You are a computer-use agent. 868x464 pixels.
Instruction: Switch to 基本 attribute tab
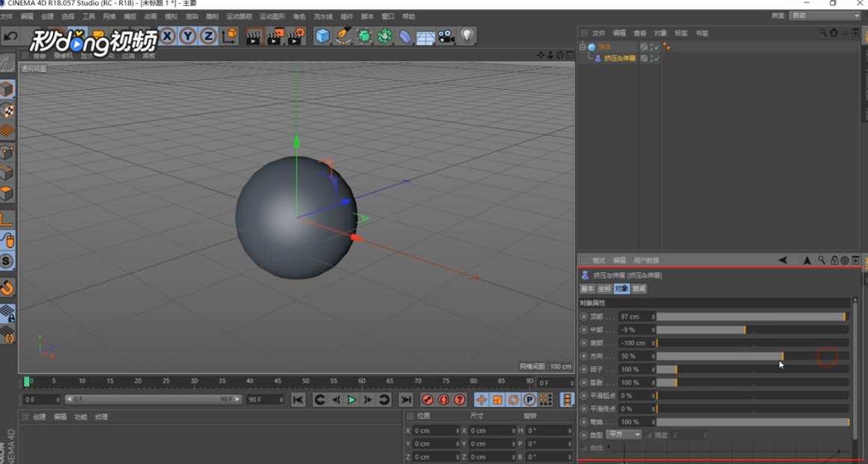(x=587, y=288)
